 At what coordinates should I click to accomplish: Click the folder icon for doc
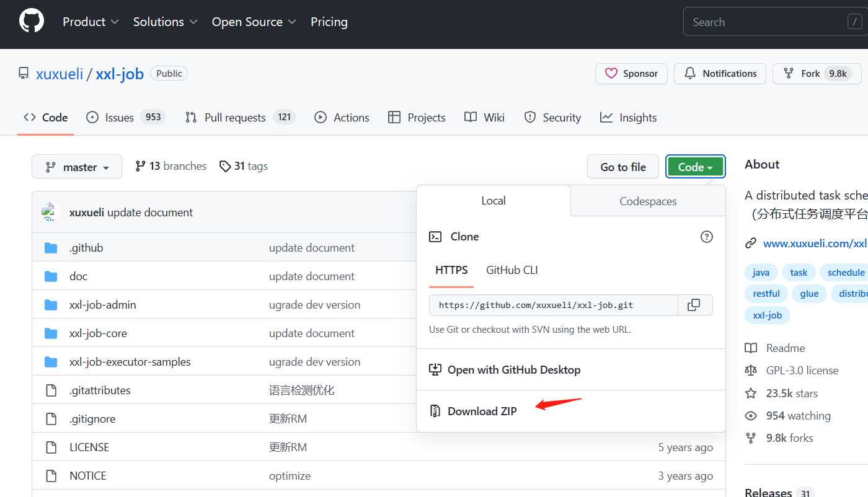pos(51,276)
